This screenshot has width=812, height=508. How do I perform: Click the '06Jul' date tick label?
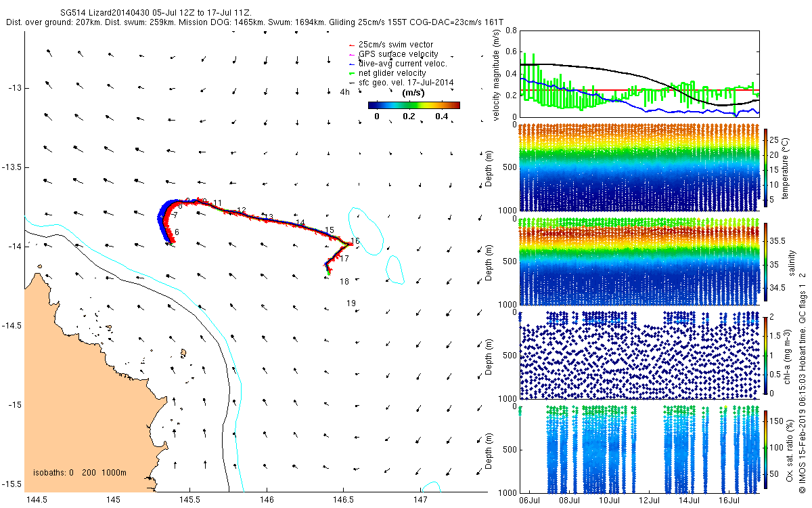click(530, 501)
